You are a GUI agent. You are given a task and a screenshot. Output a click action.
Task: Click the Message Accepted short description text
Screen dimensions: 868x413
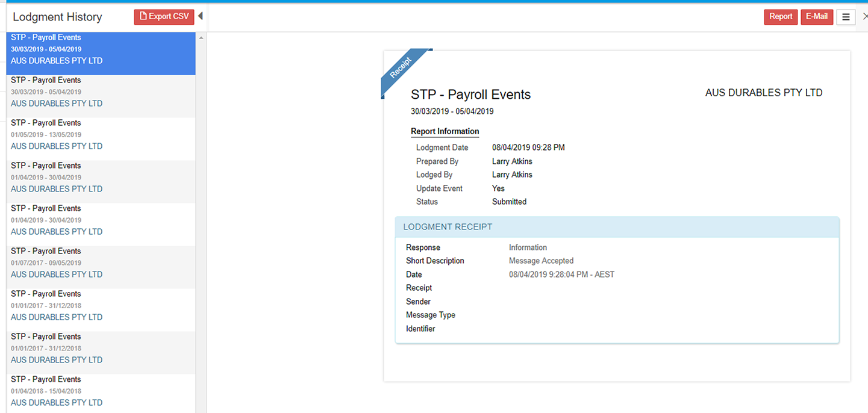[541, 261]
